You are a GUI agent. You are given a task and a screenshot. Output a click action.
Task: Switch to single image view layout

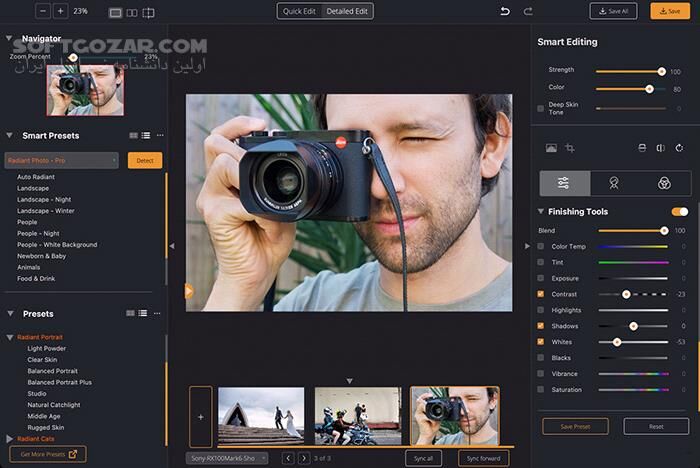click(x=116, y=13)
